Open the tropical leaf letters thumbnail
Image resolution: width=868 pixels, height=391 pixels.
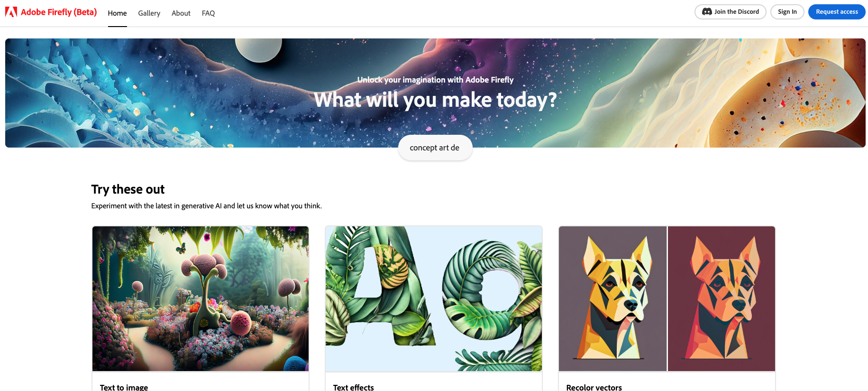[434, 298]
